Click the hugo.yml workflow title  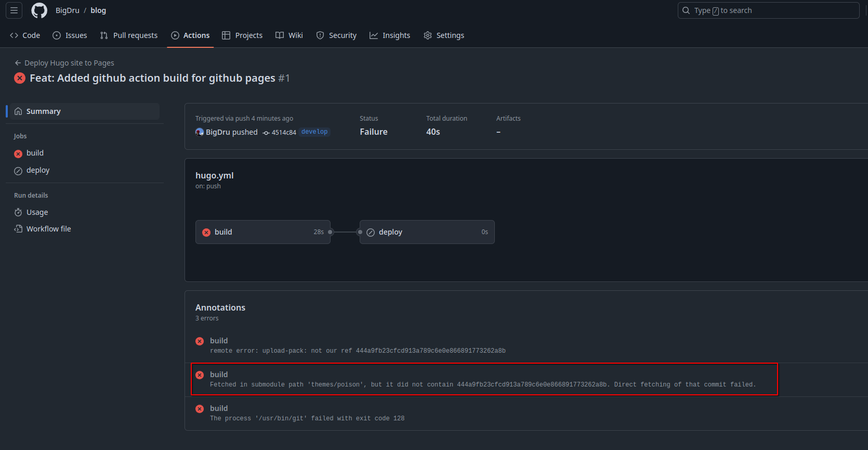[x=215, y=175]
